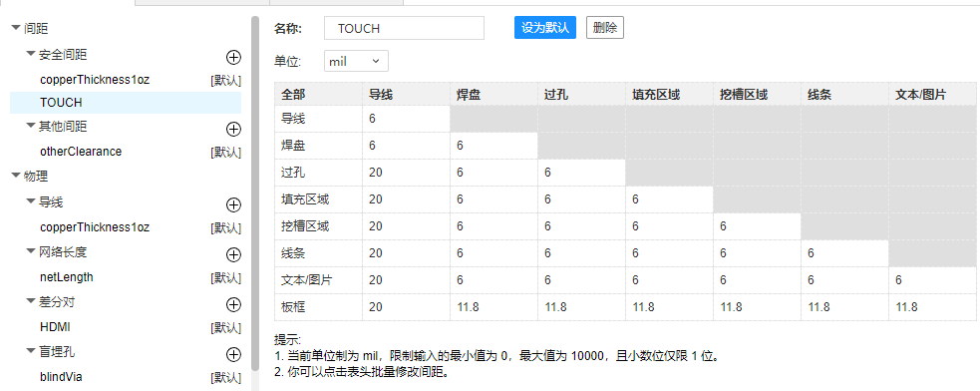The height and width of the screenshot is (391, 980).
Task: Click the 板框 row label
Action: [318, 307]
